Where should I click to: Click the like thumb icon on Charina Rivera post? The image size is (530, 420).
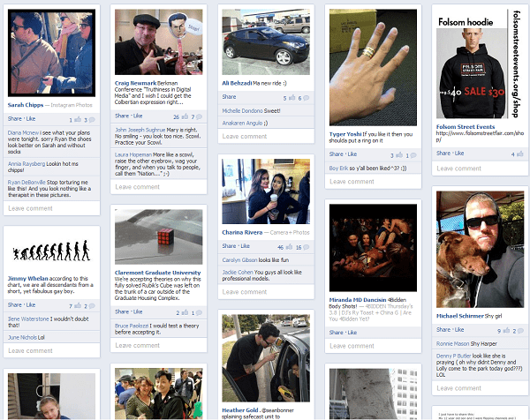pos(289,247)
